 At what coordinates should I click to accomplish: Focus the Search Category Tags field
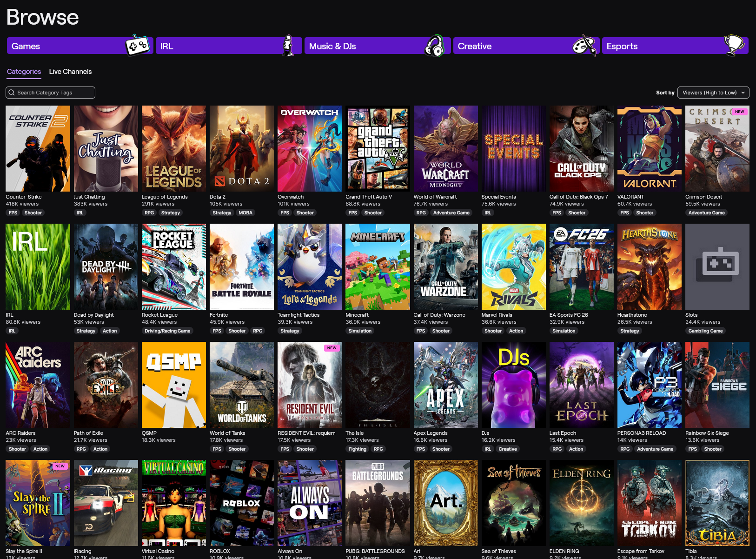pos(50,93)
